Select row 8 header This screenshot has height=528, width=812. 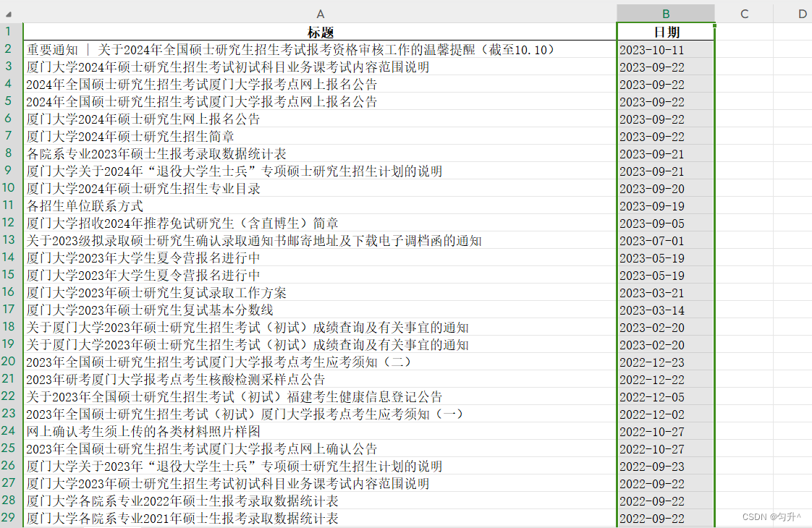(9, 153)
